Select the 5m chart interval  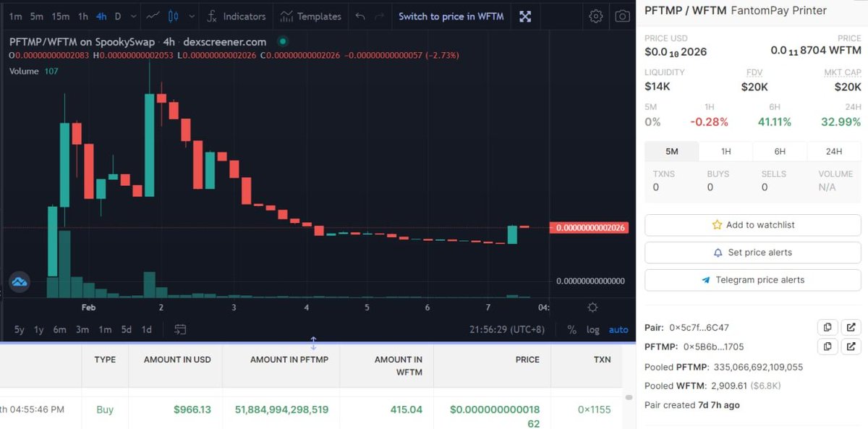(36, 16)
